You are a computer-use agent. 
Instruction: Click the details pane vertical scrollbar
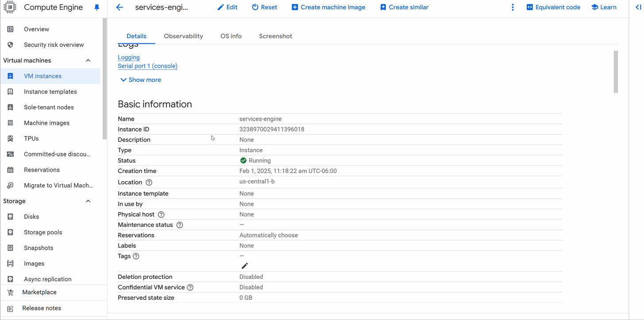point(616,72)
